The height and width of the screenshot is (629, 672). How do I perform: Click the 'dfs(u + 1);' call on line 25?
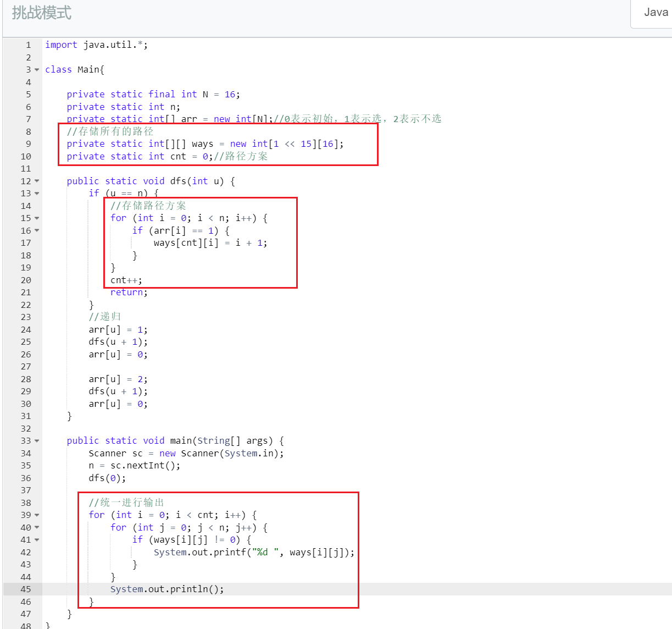118,342
